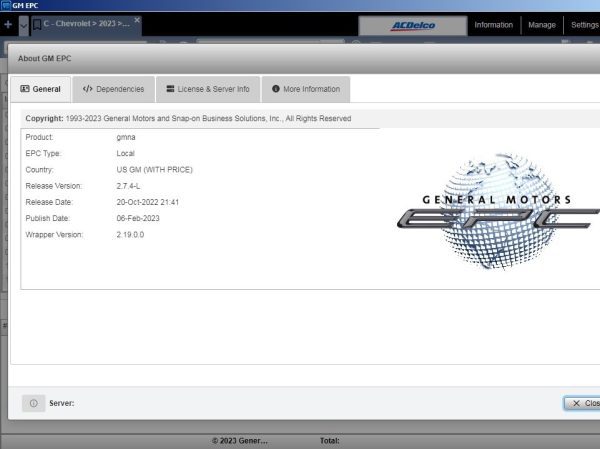The width and height of the screenshot is (600, 449).
Task: Click the ACDelco logo banner
Action: [413, 26]
